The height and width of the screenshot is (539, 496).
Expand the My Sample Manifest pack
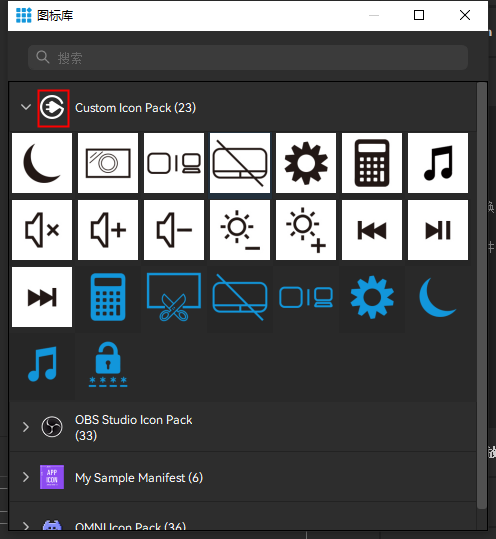click(26, 477)
